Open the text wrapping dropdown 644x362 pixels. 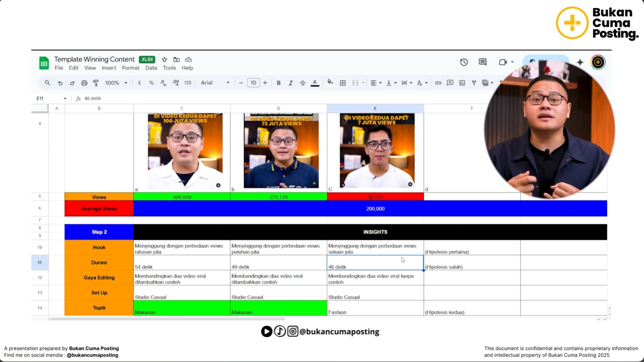pos(406,83)
